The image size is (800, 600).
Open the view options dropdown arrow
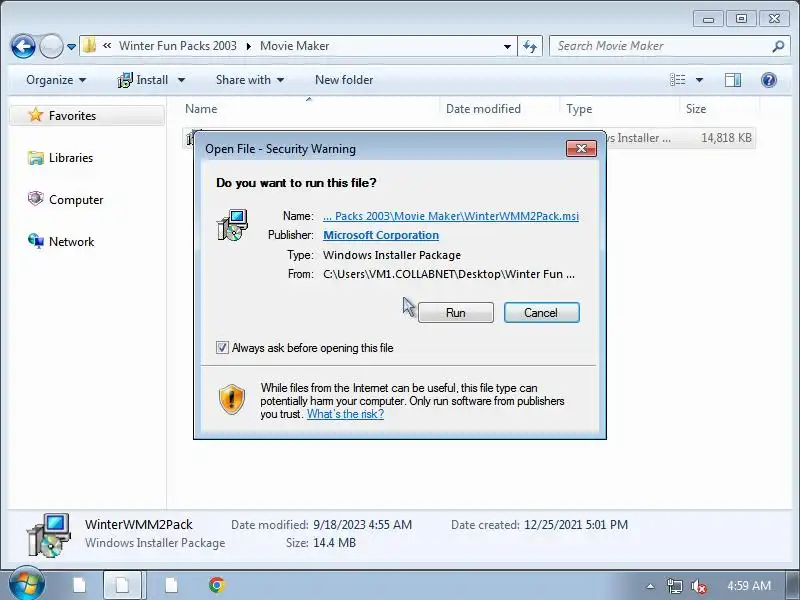[x=699, y=80]
